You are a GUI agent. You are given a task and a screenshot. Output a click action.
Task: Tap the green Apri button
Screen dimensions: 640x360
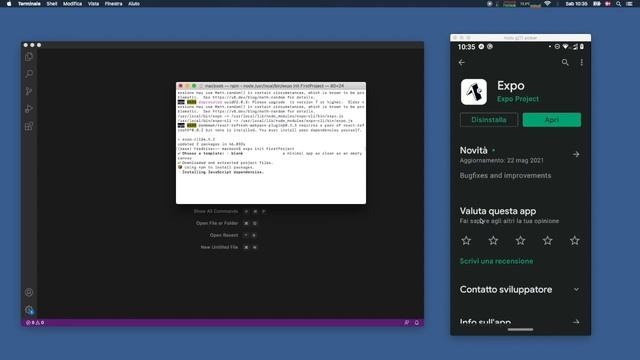[x=552, y=120]
